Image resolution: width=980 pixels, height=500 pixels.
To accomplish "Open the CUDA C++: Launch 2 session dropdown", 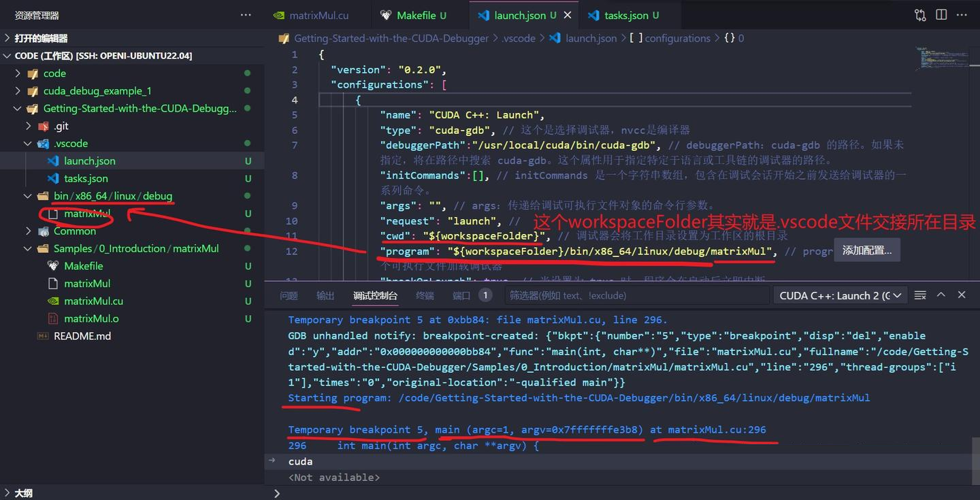I will tap(840, 295).
